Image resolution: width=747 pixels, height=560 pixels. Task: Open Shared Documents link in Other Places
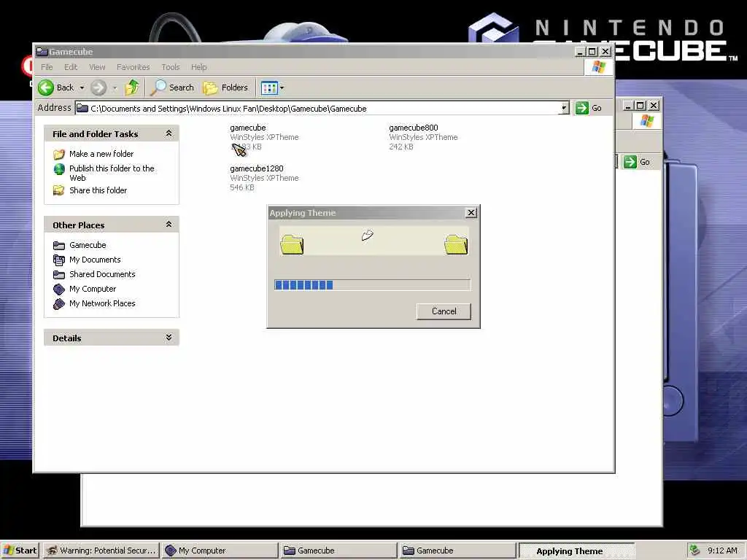tap(102, 274)
